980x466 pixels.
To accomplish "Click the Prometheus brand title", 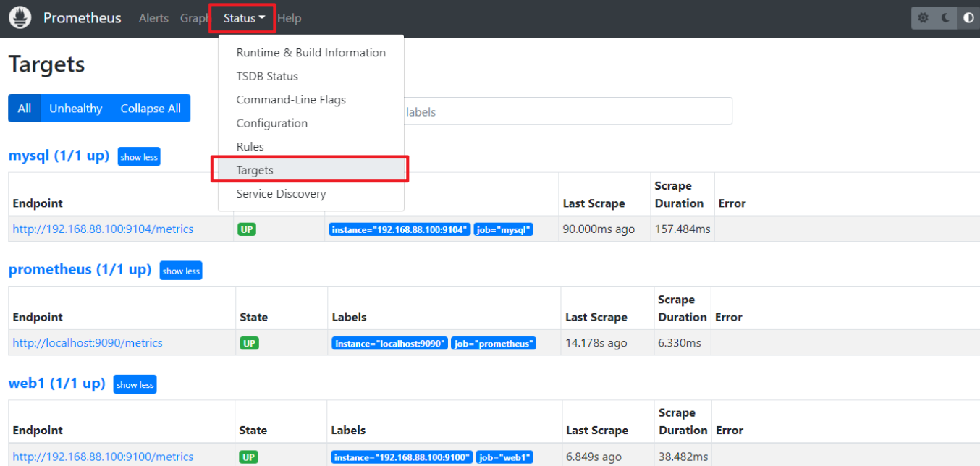I will (83, 17).
